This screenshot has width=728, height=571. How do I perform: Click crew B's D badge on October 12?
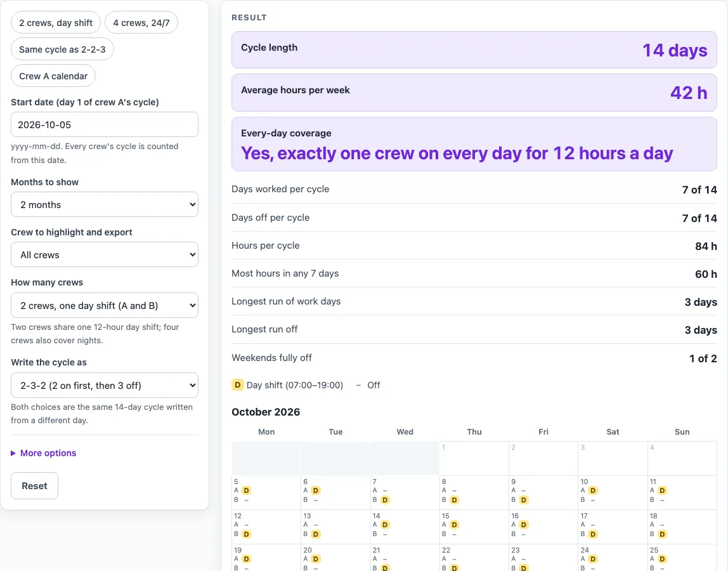247,534
